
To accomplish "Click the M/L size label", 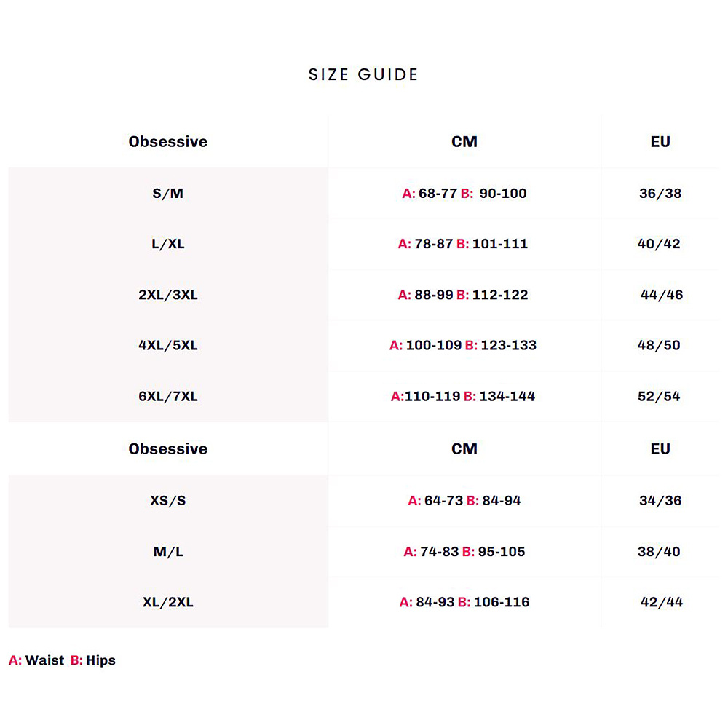I will pos(168,551).
